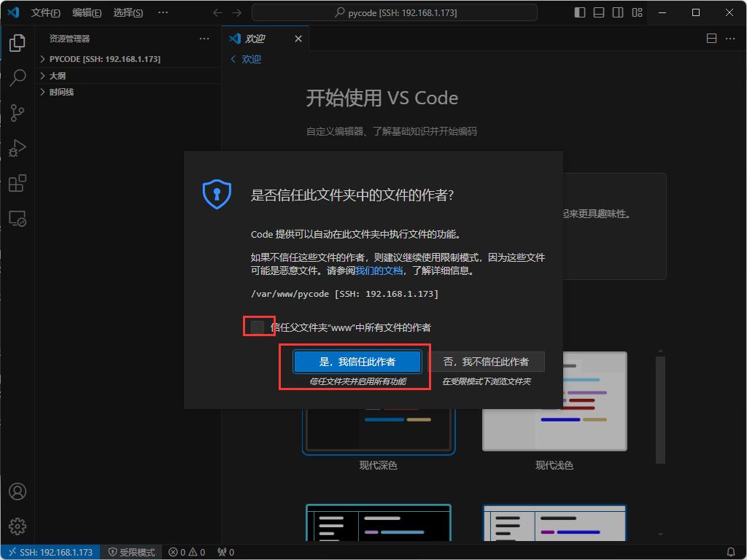Click the Accounts icon in activity bar
This screenshot has width=747, height=560.
click(x=18, y=491)
